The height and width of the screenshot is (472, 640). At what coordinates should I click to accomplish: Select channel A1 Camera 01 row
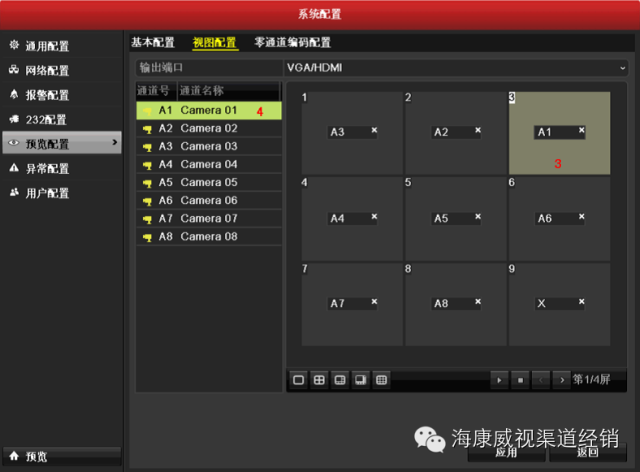[209, 110]
